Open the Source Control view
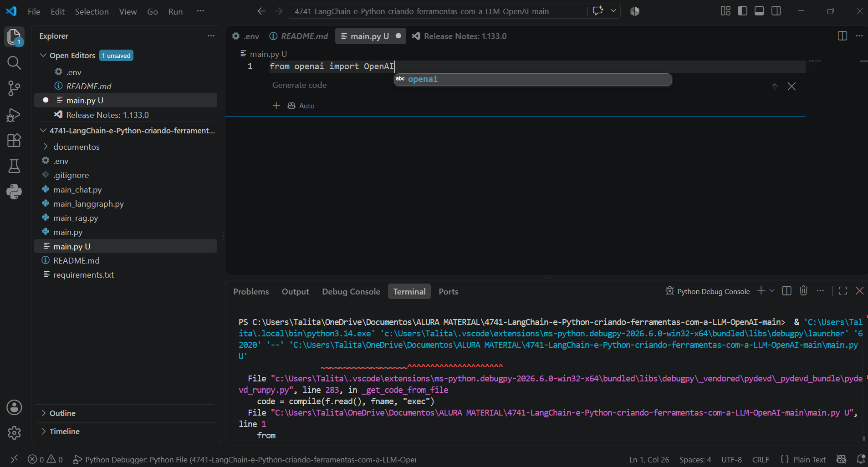 [x=14, y=88]
